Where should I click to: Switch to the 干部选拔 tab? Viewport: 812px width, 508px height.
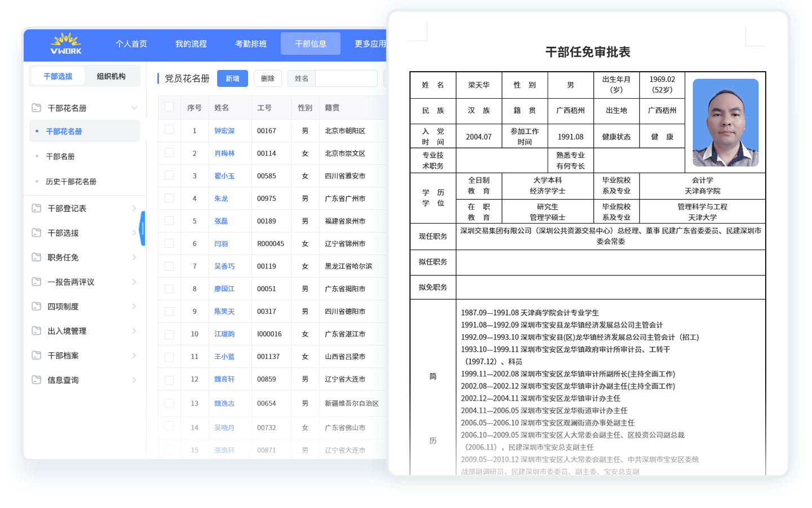pos(58,76)
